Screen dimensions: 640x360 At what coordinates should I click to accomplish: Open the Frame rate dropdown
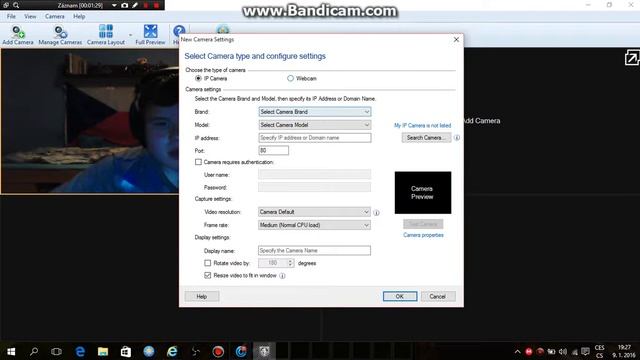tap(314, 225)
